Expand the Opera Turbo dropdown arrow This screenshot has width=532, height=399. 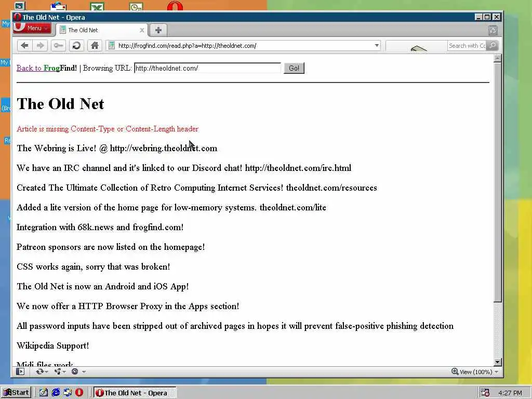point(84,372)
